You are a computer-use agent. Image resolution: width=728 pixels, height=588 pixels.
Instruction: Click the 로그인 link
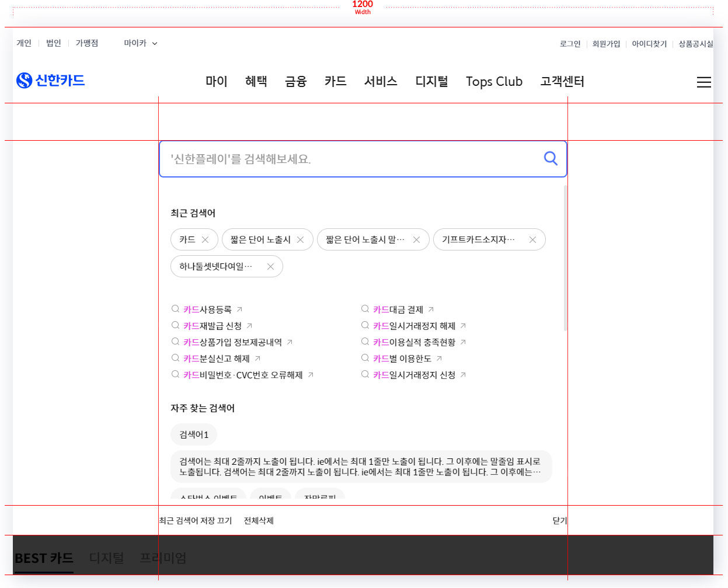click(570, 44)
